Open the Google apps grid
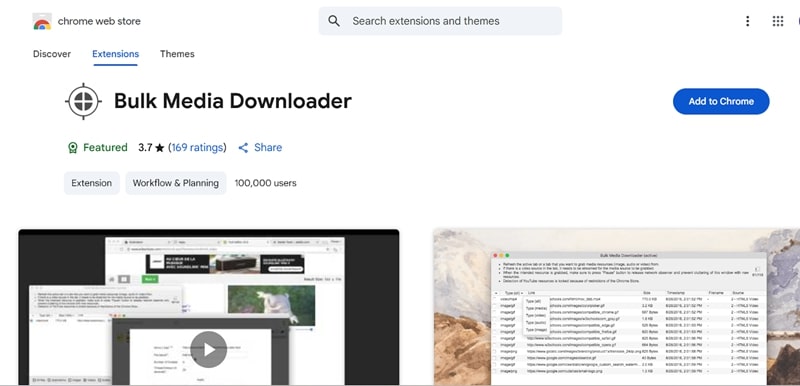800x386 pixels. (x=778, y=21)
